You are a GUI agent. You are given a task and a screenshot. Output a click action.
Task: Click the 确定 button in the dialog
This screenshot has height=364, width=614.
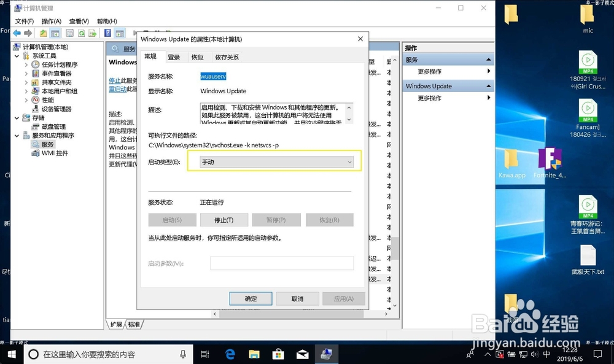250,298
